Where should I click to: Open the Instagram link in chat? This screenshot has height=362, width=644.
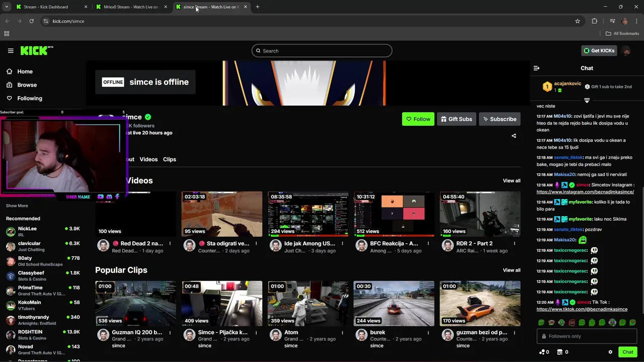click(x=585, y=192)
